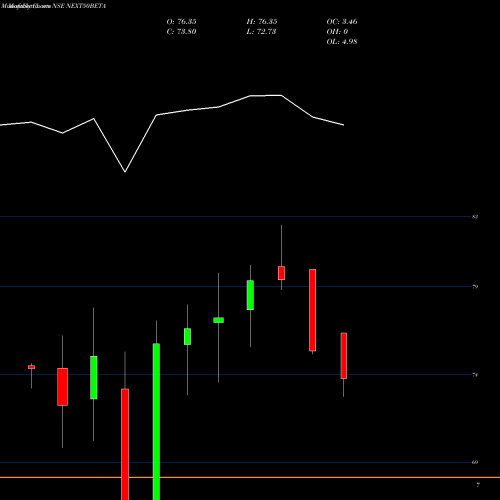
Task: Click the 'OL: 4.98' reading
Action: (342, 41)
